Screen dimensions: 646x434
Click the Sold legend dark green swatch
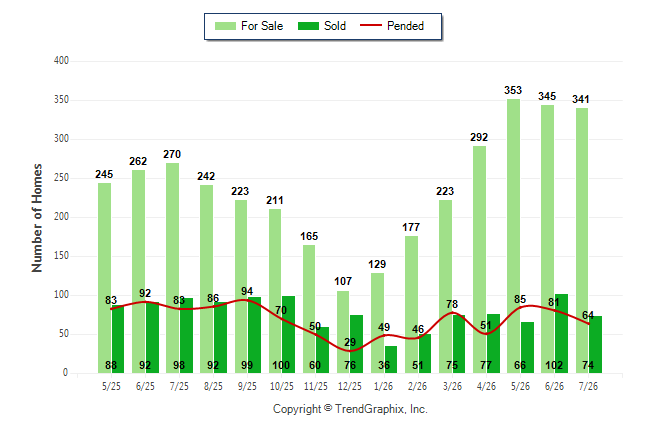point(308,26)
